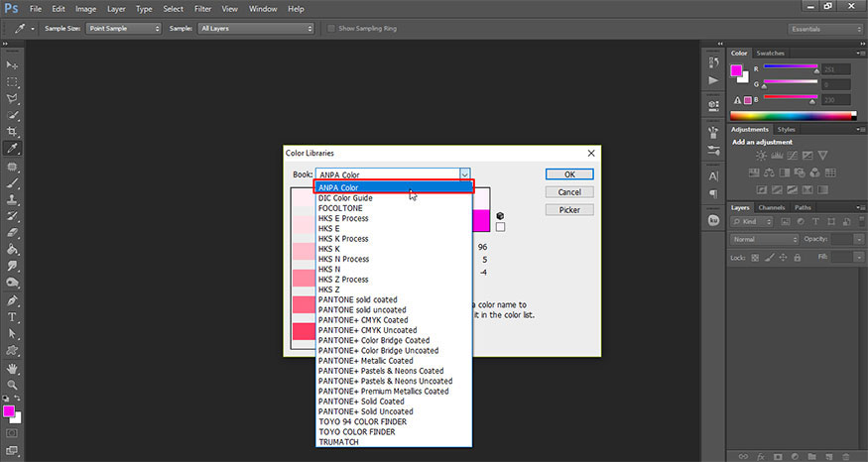
Task: Enable Show Sampling Ring checkbox
Action: [331, 29]
